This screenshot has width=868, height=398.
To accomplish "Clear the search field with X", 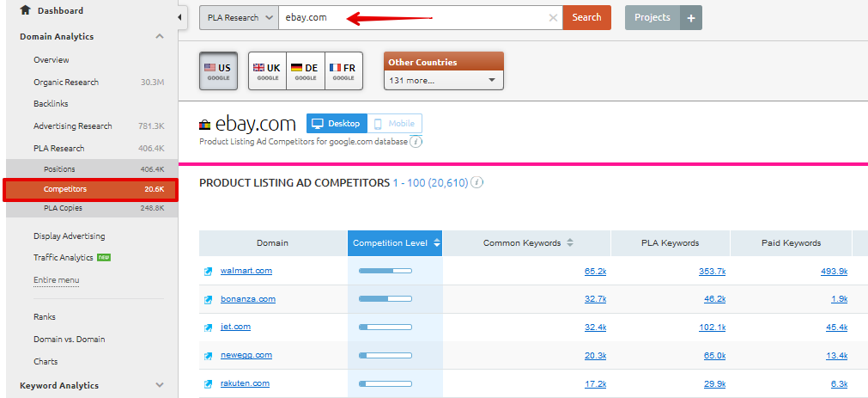I will tap(552, 18).
